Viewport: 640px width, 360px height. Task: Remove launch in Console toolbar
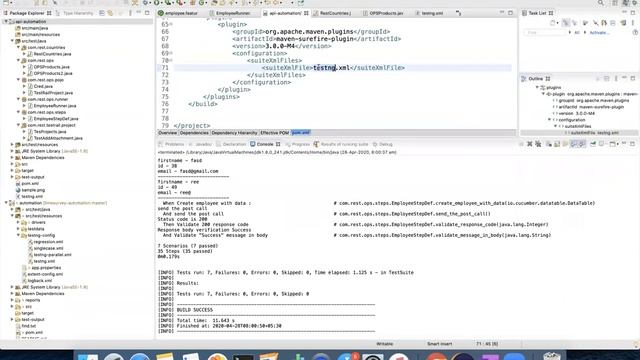[x=529, y=144]
